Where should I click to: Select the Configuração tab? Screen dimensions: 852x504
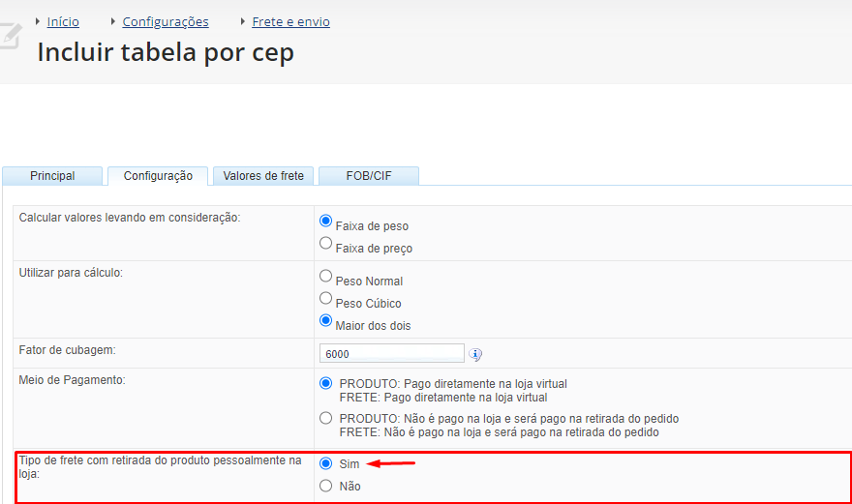click(x=158, y=176)
